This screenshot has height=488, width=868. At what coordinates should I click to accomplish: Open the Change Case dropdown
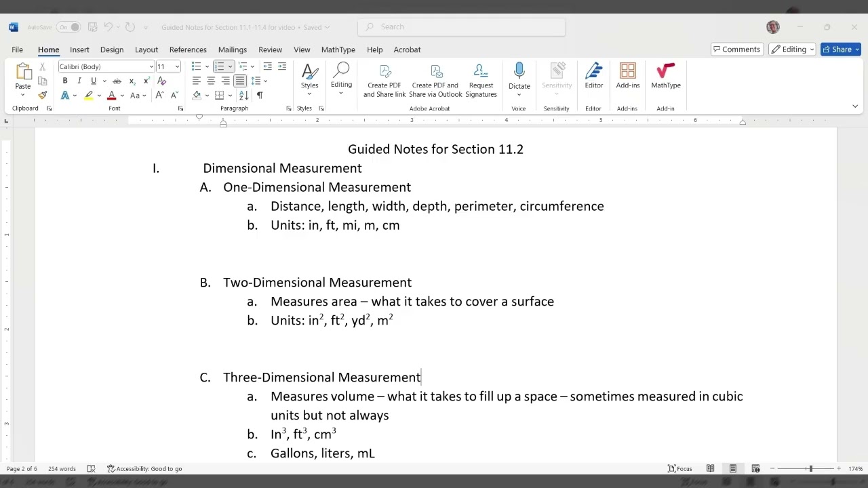pos(138,96)
